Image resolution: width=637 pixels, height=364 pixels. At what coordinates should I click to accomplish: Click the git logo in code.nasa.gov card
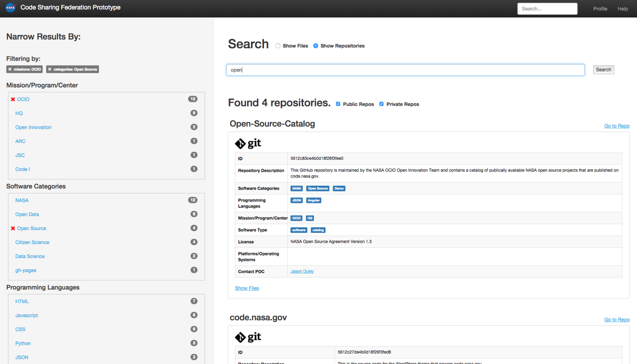pos(248,337)
